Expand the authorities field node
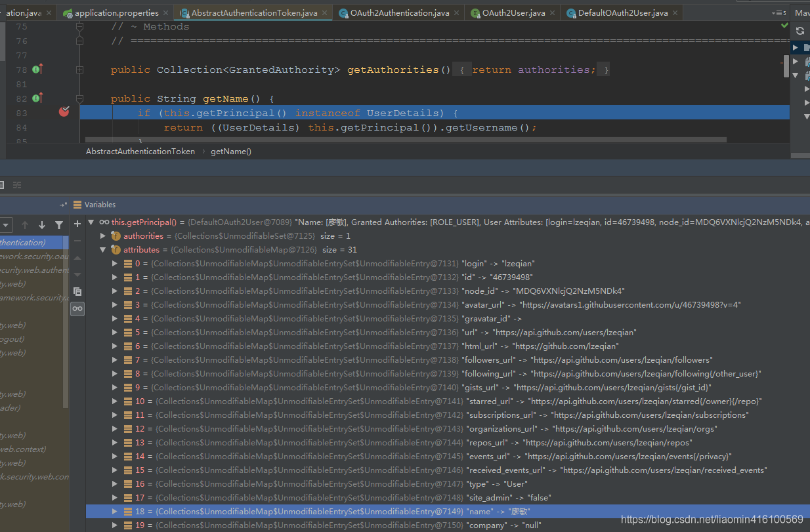Viewport: 810px width, 532px height. [x=102, y=235]
